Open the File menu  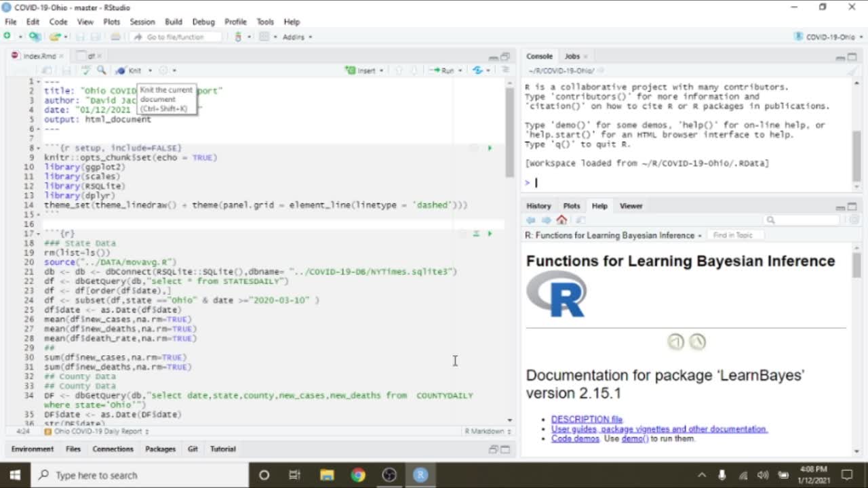click(x=11, y=22)
